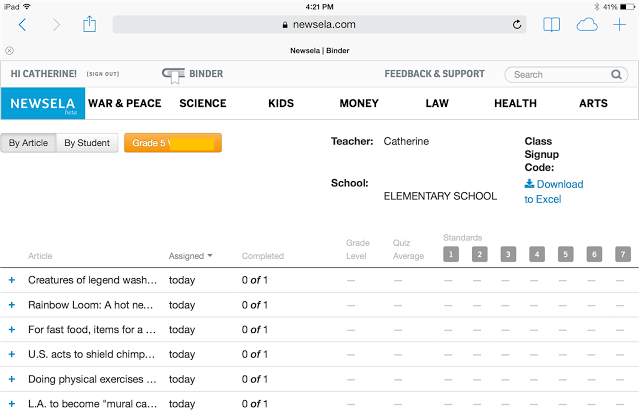Viewport: 640px width, 416px height.
Task: Expand the L.A. to become mural row
Action: point(12,404)
